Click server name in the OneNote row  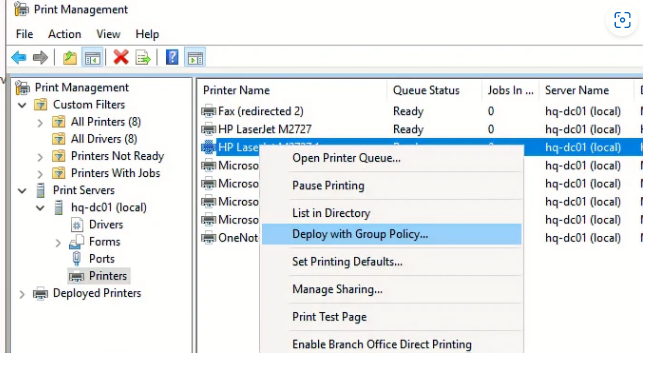[x=583, y=238]
